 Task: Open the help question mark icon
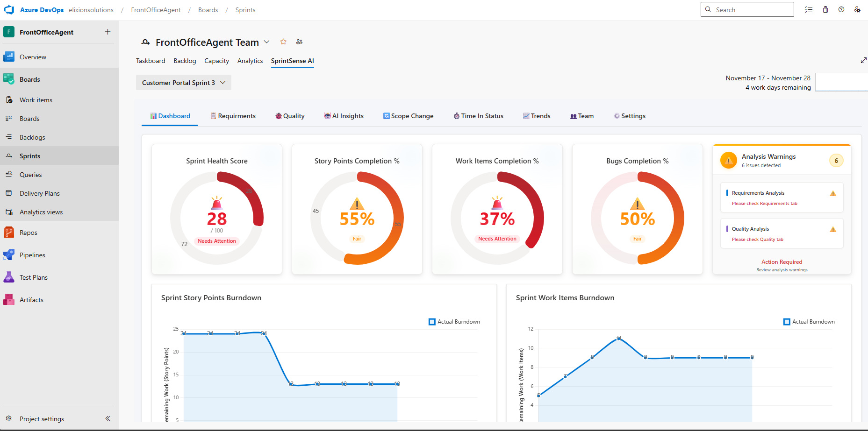click(x=841, y=10)
